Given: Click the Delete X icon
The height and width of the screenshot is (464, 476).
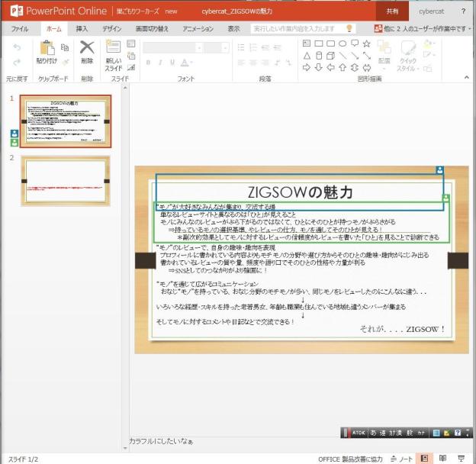Looking at the screenshot, I should 87,47.
